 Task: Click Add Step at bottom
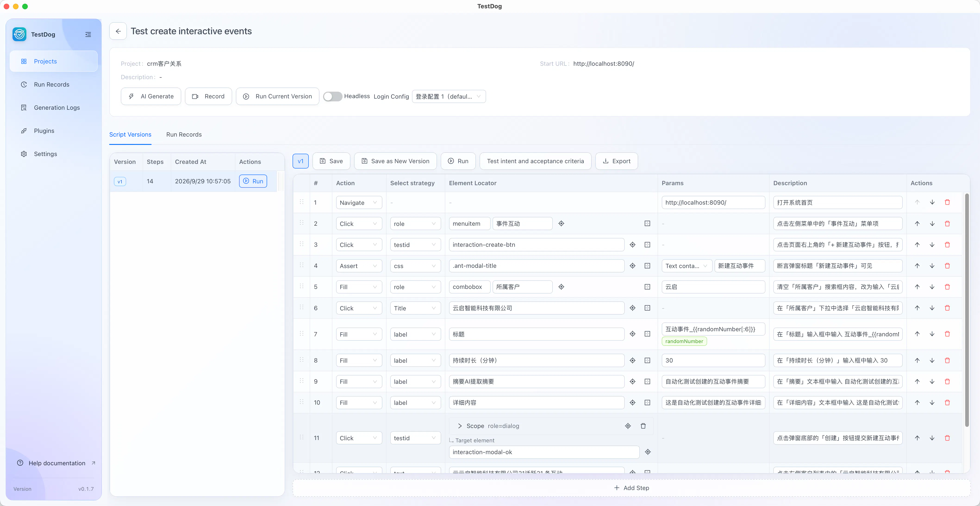631,488
